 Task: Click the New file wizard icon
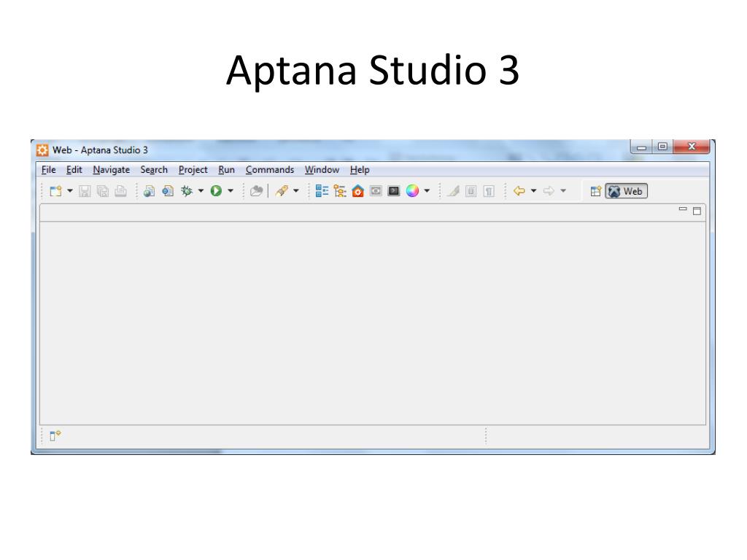[x=55, y=191]
